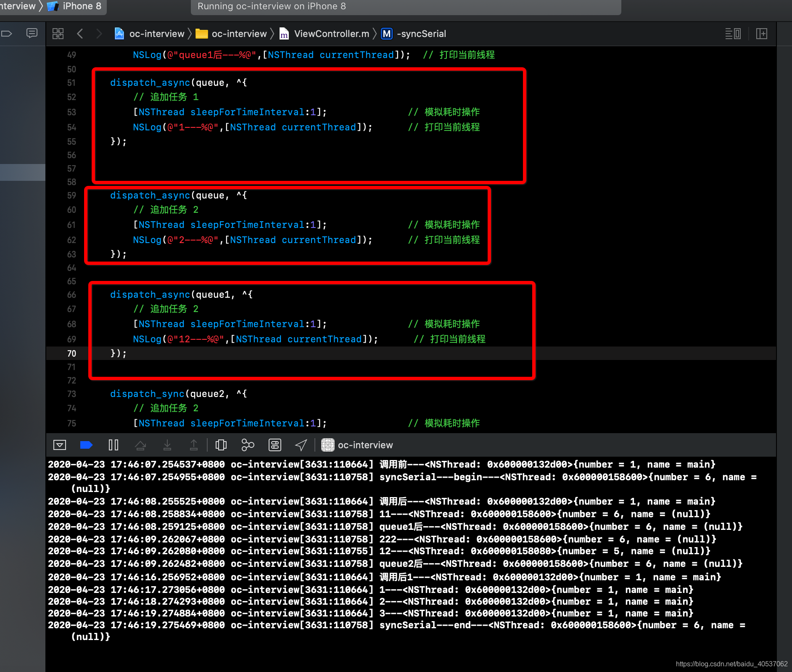
Task: Click comment 追加任务 1 on line 52
Action: point(166,97)
